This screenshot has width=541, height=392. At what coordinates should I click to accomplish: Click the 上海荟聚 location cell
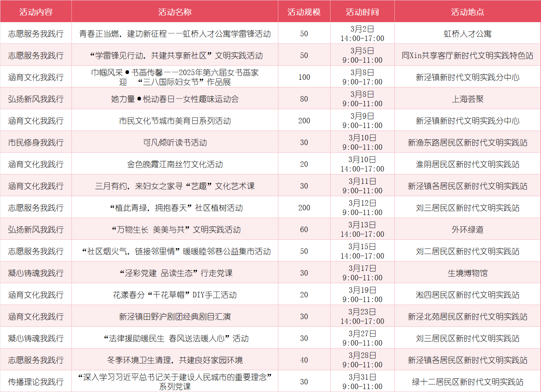tap(467, 98)
